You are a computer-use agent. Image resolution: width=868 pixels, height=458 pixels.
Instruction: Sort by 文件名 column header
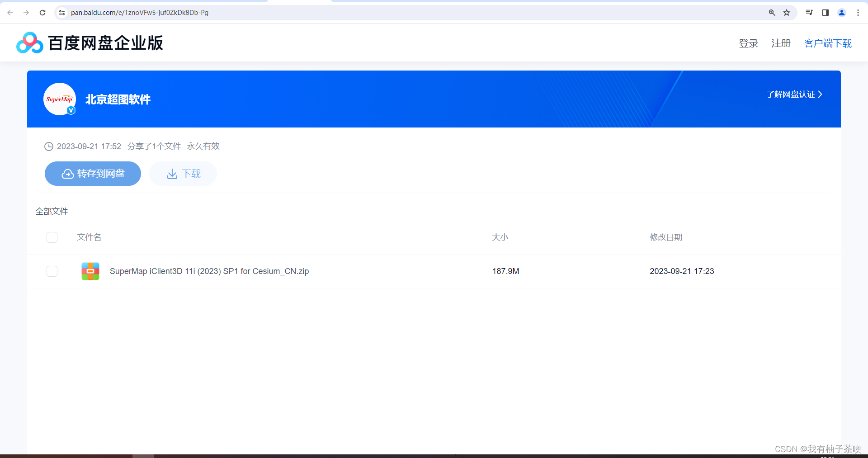coord(89,237)
